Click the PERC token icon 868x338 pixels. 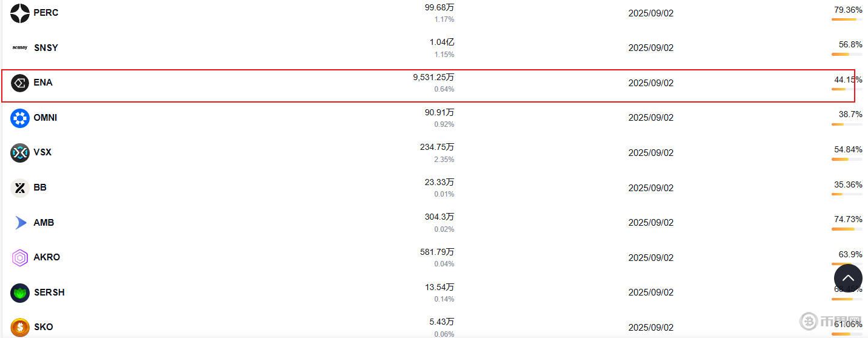(x=20, y=13)
